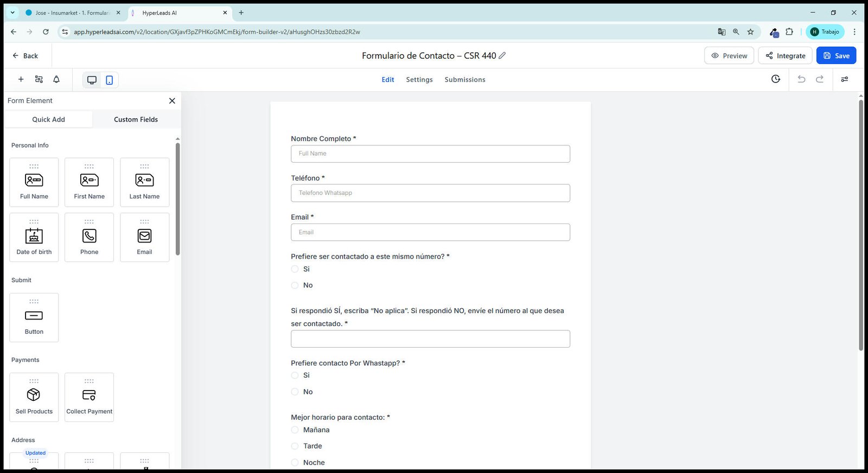Open the Submissions tab
868x473 pixels.
click(465, 80)
